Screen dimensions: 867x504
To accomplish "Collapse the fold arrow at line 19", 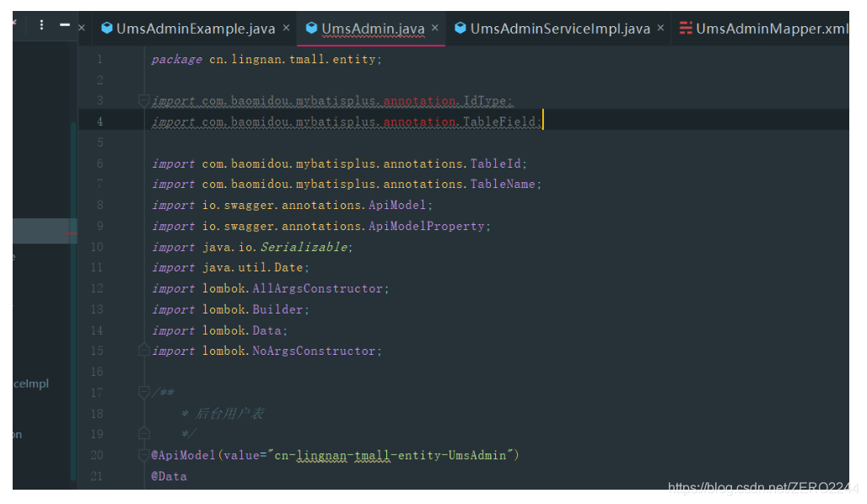I will (143, 434).
